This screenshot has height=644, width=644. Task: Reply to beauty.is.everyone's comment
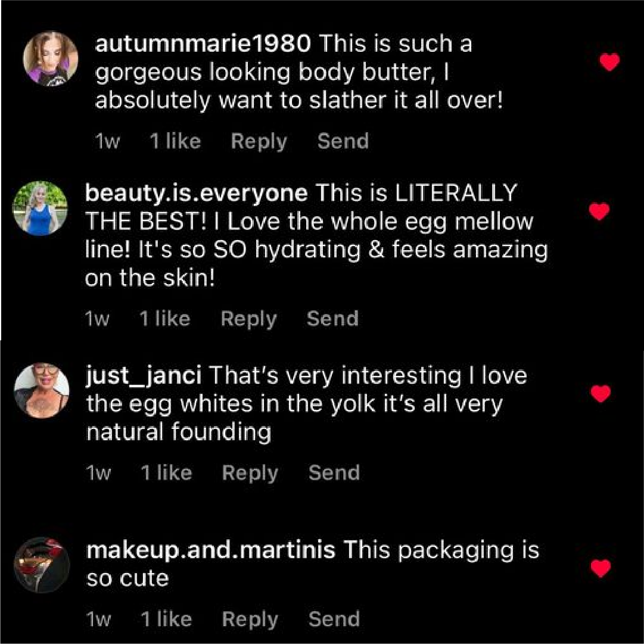coord(248,319)
